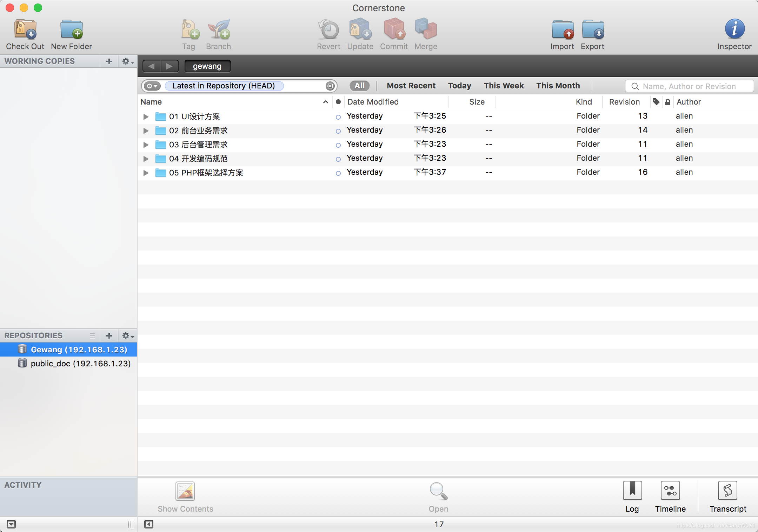Open the revision selector eye dropdown

click(x=152, y=86)
